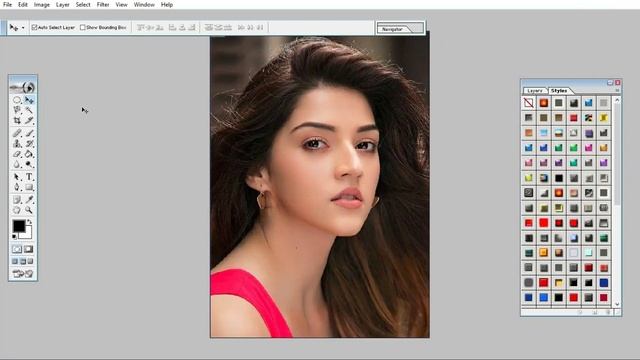This screenshot has height=360, width=640.
Task: Select the Burn/Dodge tool
Action: pos(29,164)
